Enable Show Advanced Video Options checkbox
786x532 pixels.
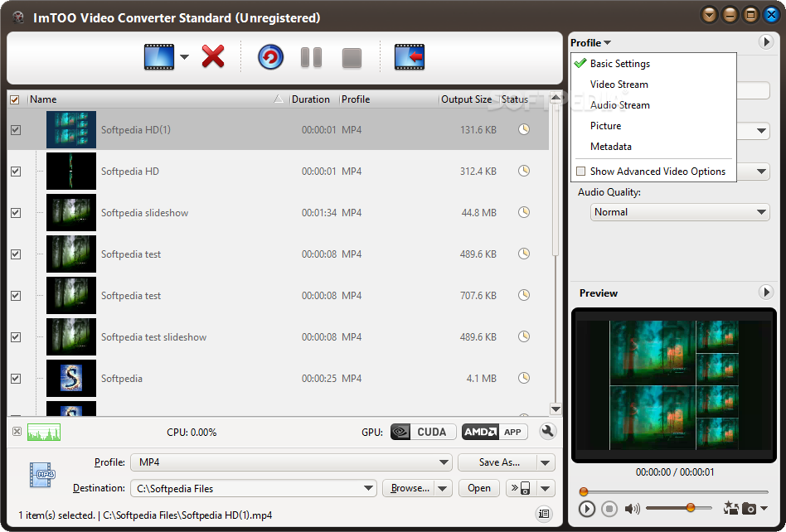point(581,172)
